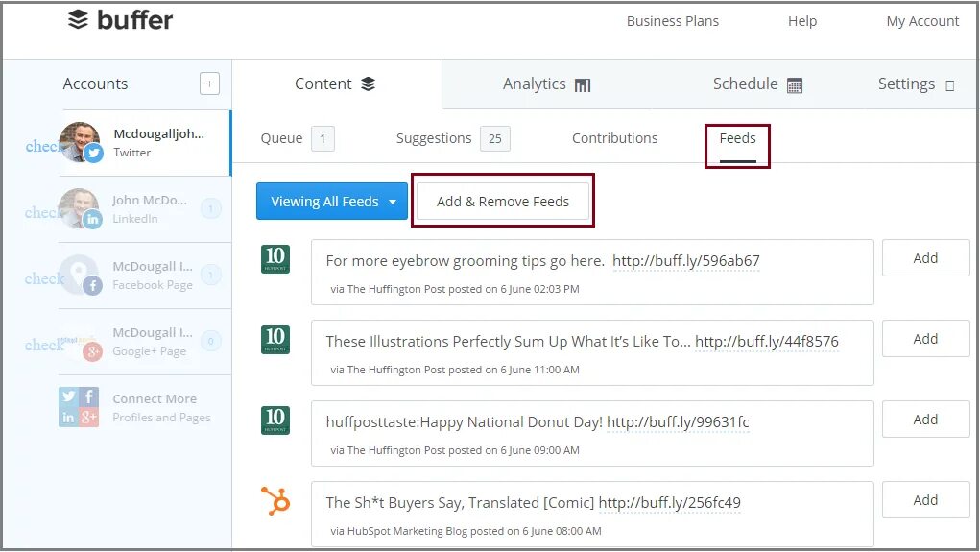The width and height of the screenshot is (980, 552).
Task: Select Mcdougalljoh Twitter profile avatar
Action: (80, 142)
